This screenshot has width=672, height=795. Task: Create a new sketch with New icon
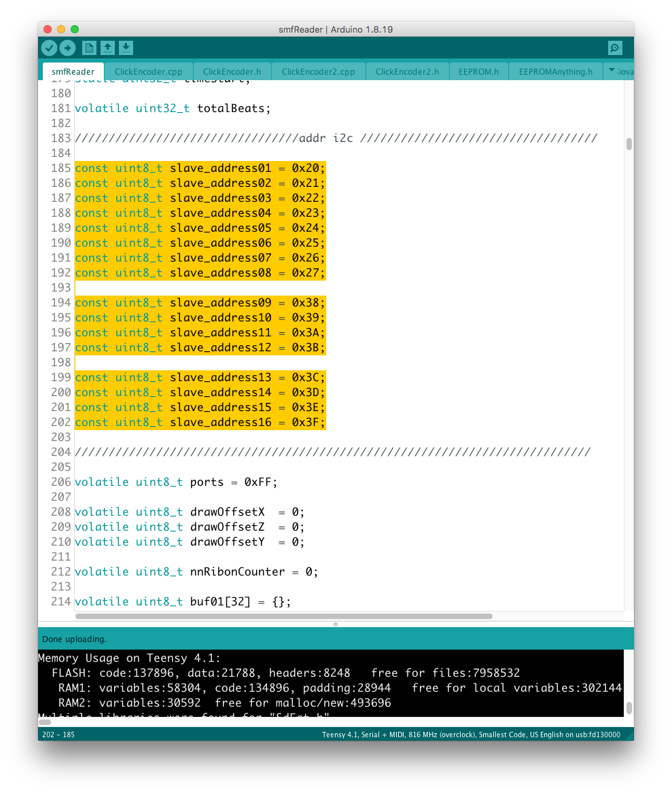[89, 48]
